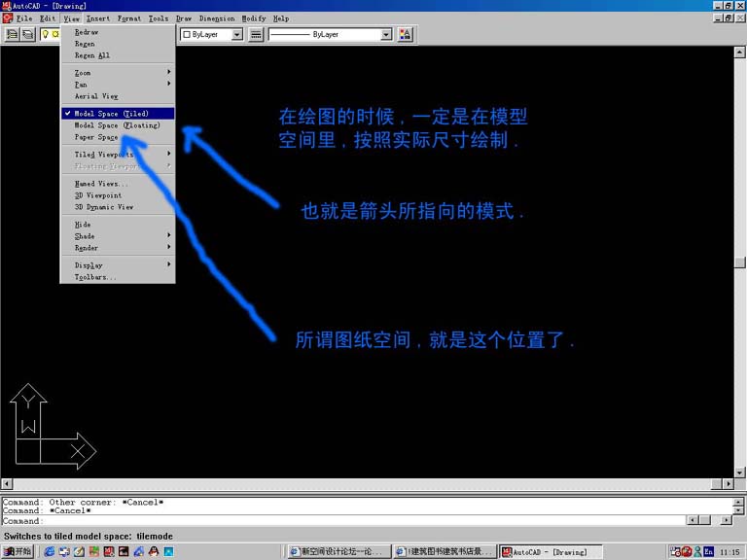The height and width of the screenshot is (560, 747).
Task: Open the ByLayer linetype dropdown arrow
Action: [x=386, y=34]
